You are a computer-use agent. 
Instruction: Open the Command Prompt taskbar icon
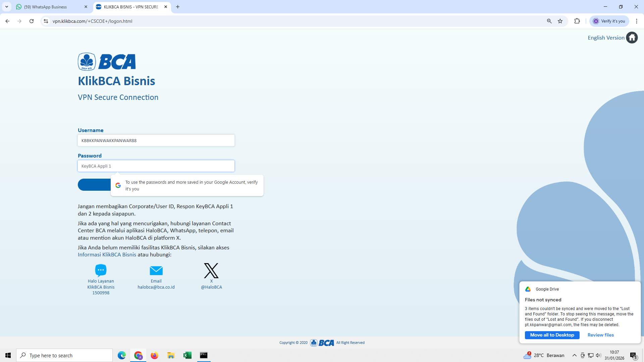coord(203,355)
